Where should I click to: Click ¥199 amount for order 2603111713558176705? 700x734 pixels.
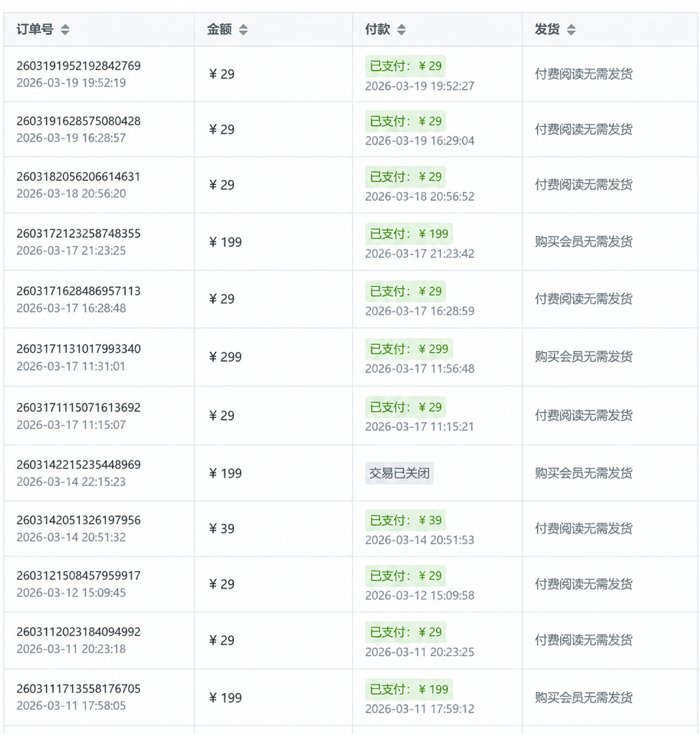click(225, 697)
